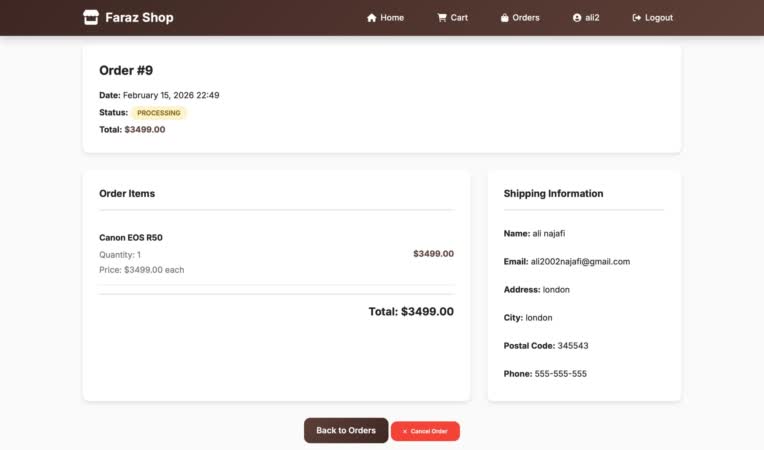Click the email ali2002najafi@gmail.com

580,262
